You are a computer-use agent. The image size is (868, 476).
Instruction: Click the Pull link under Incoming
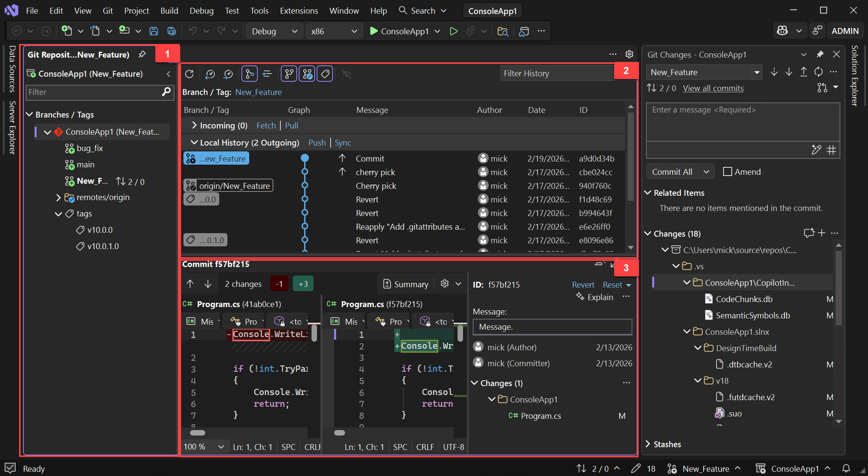(291, 125)
